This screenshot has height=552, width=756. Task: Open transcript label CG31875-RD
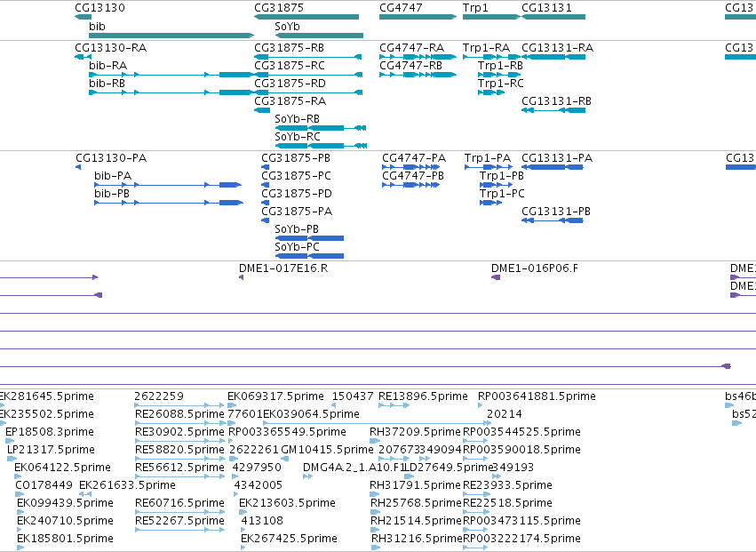point(290,84)
